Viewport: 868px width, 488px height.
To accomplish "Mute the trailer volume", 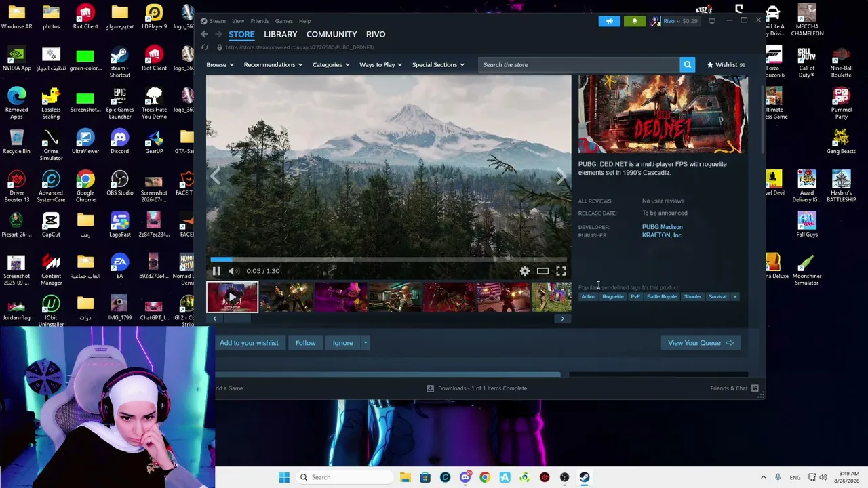I will (x=233, y=271).
